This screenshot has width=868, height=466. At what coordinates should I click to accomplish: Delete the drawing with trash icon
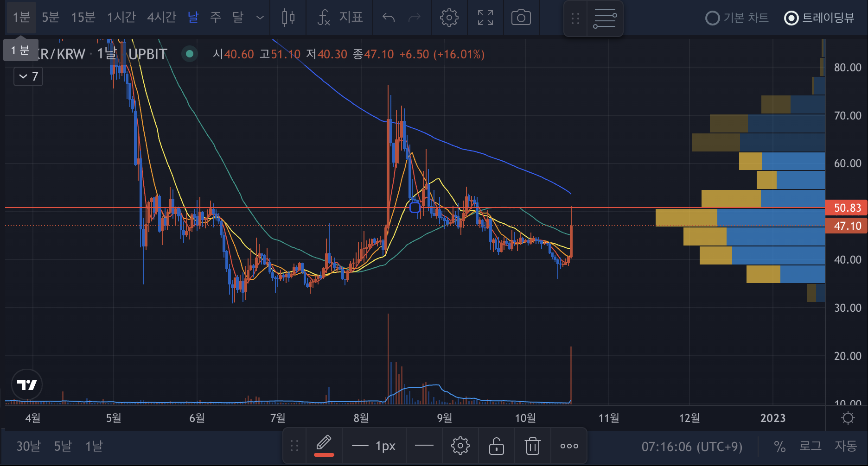532,446
